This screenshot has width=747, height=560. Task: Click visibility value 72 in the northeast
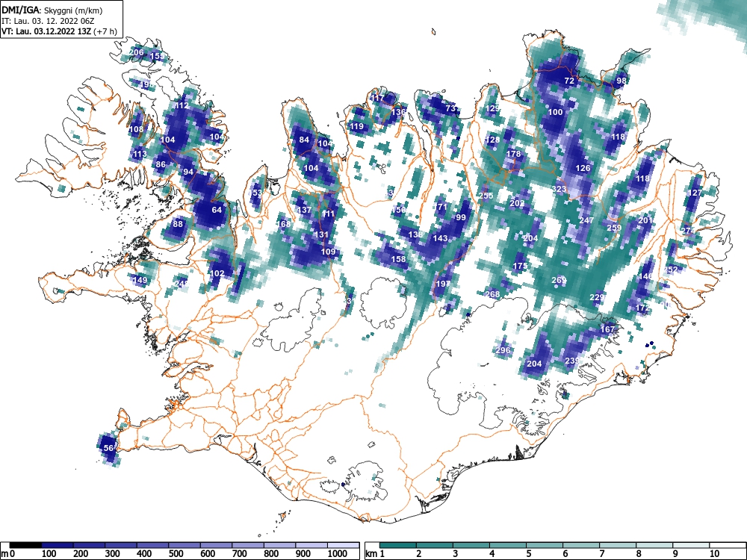coord(569,81)
